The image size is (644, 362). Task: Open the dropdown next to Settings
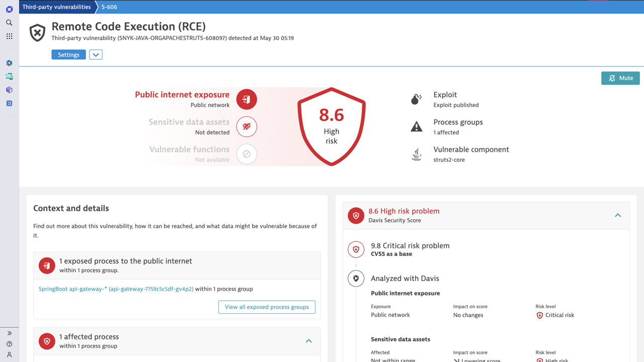pos(96,55)
